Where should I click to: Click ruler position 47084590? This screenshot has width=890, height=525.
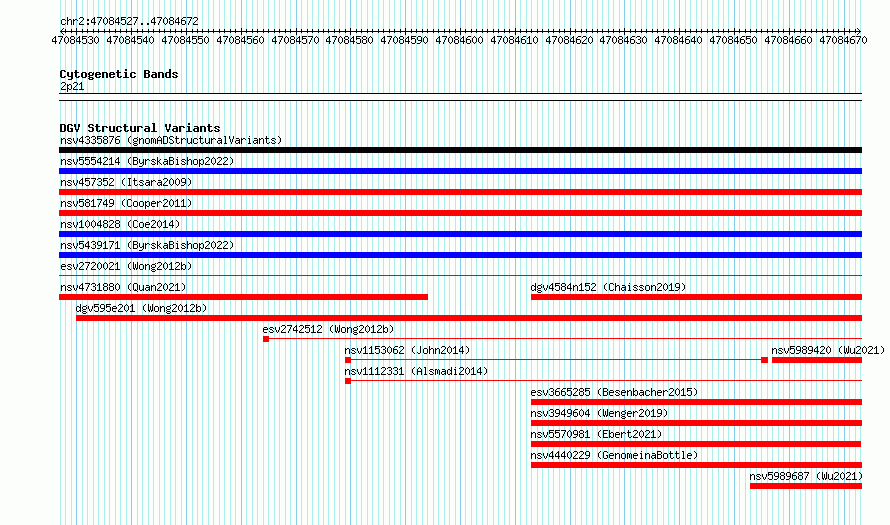click(404, 40)
